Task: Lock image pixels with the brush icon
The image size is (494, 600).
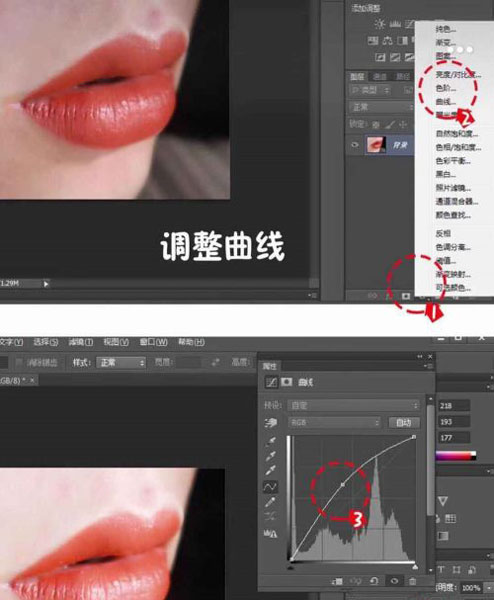Action: pyautogui.click(x=390, y=124)
